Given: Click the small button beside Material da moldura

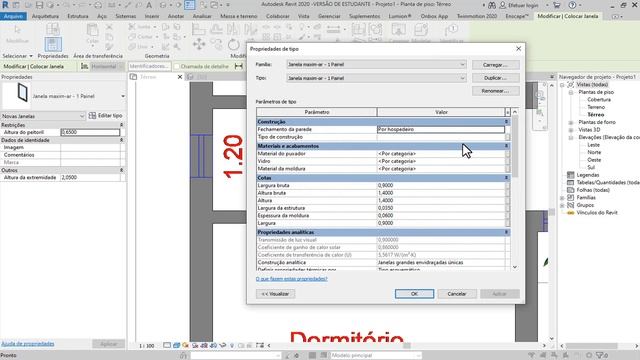Looking at the screenshot, I should pos(507,169).
